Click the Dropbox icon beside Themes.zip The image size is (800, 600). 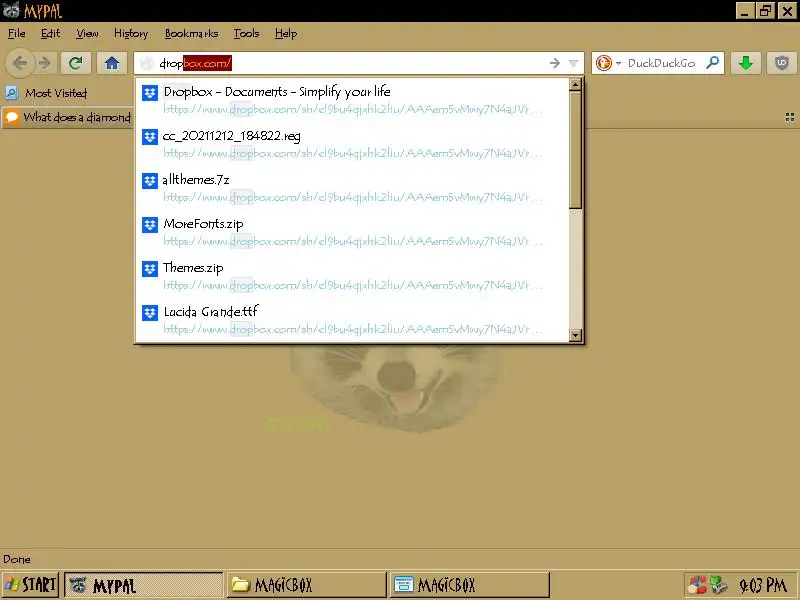(x=149, y=268)
